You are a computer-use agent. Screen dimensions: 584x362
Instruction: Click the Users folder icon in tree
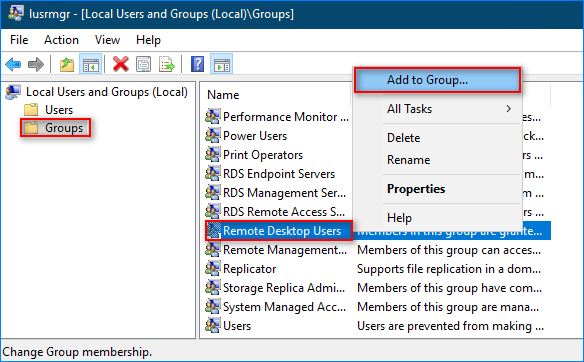(31, 110)
